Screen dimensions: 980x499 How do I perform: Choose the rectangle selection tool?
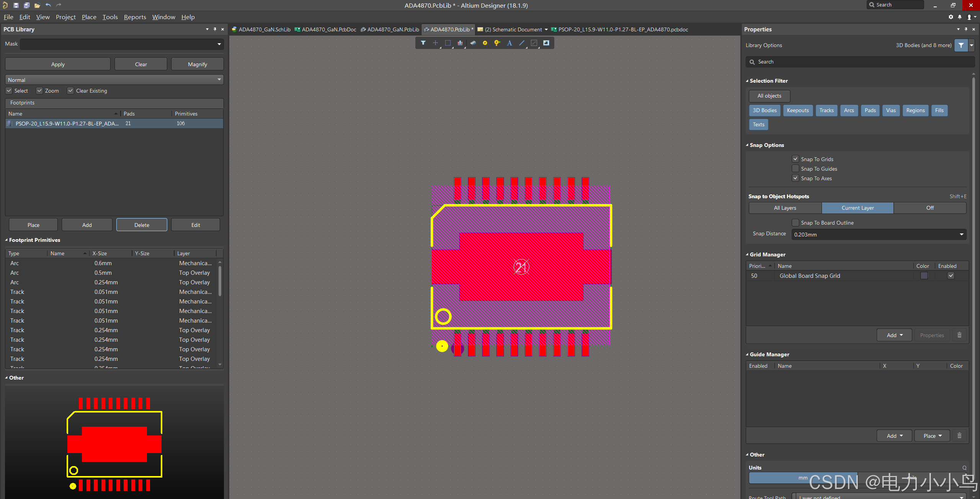[x=448, y=43]
